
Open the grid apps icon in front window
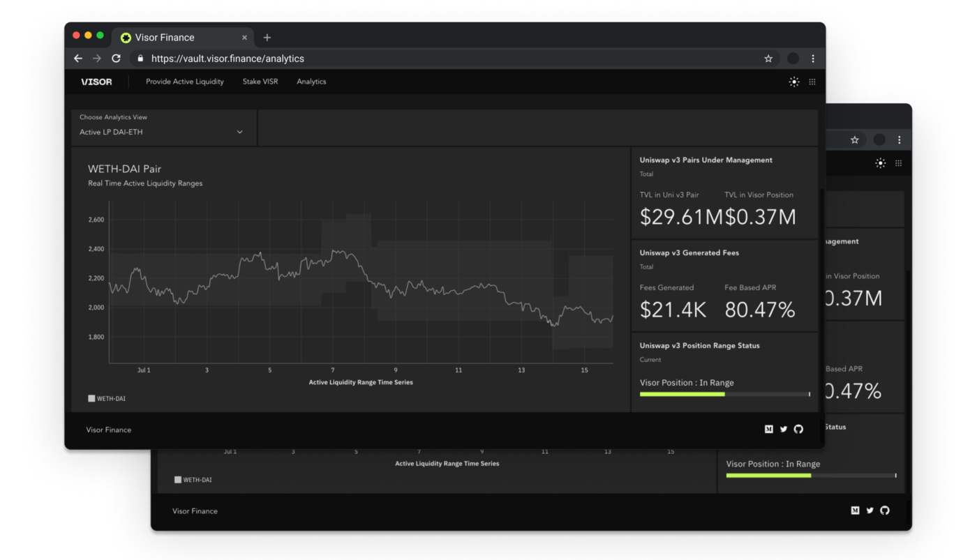point(812,82)
